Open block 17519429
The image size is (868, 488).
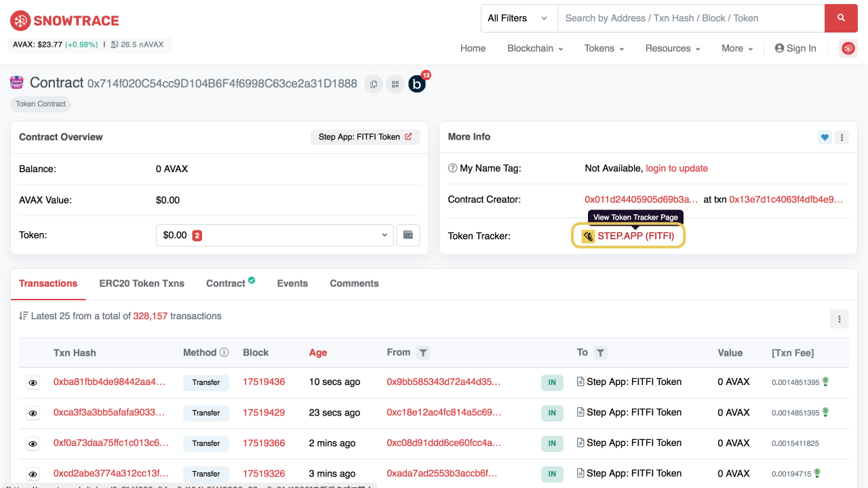pos(264,412)
